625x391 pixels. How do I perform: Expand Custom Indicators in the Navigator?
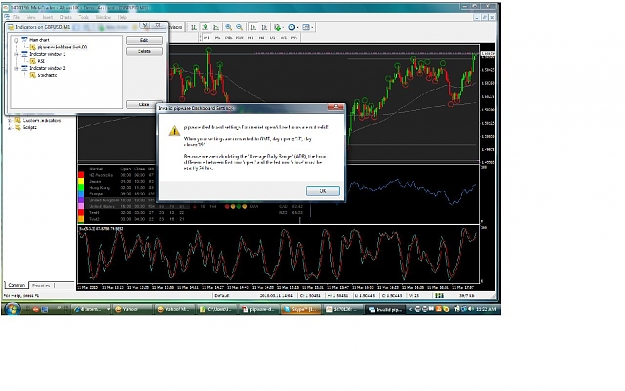(10, 120)
